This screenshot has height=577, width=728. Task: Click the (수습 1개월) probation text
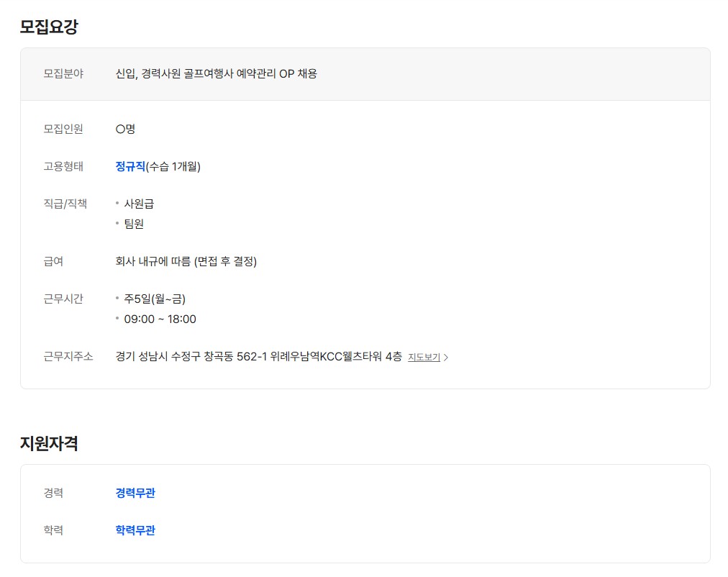click(x=173, y=166)
